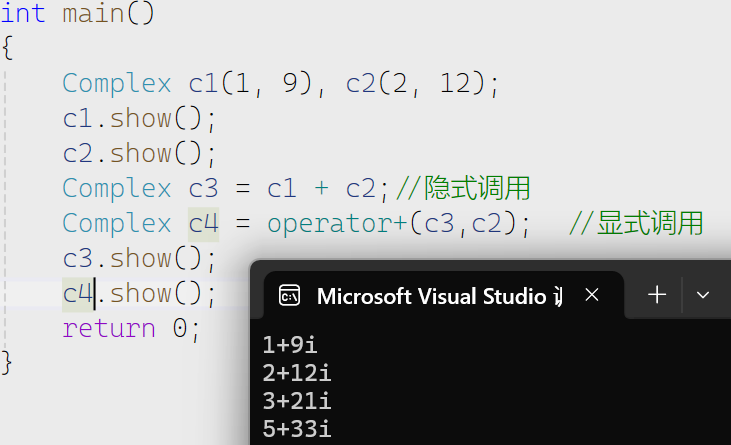Screen dimensions: 731x445
Task: Click the 1+9i console output line
Action: pyautogui.click(x=290, y=345)
